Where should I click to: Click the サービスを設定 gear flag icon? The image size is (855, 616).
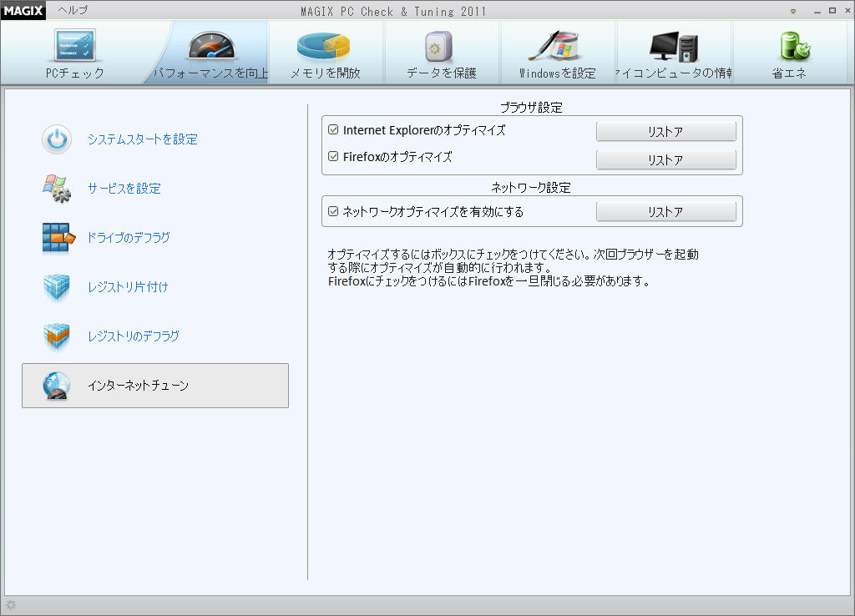pos(57,189)
